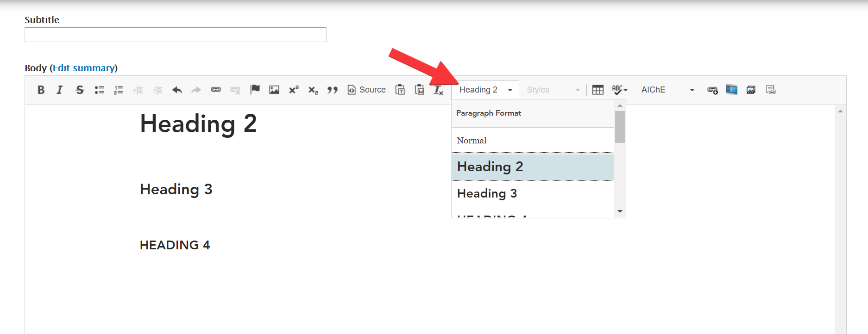Click the undo arrow icon
This screenshot has width=868, height=334.
click(x=177, y=90)
